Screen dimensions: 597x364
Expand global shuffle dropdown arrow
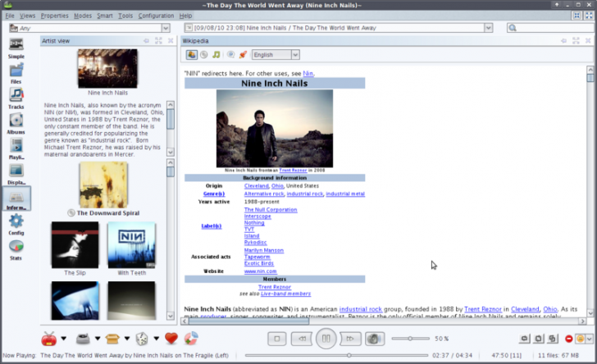tap(156, 338)
